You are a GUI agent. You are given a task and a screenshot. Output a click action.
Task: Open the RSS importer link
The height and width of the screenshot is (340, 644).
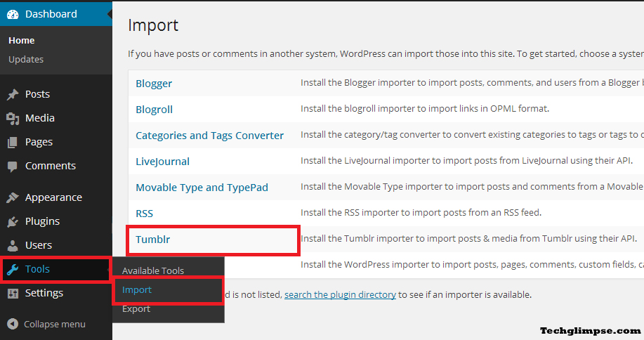144,214
